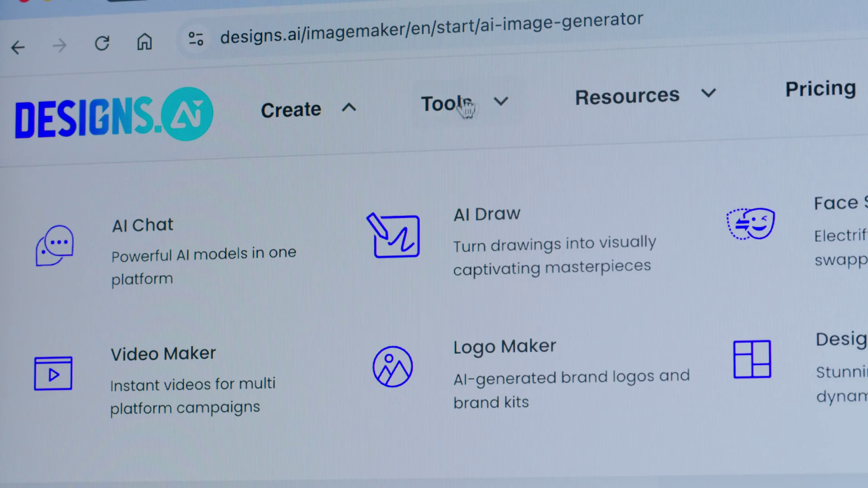Image resolution: width=868 pixels, height=488 pixels.
Task: Select the AI Draw title link
Action: [x=487, y=214]
